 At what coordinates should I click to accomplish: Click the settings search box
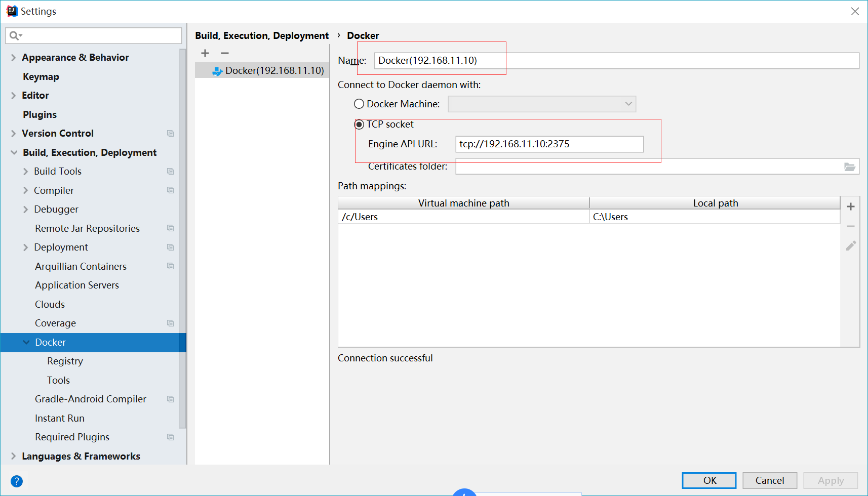coord(94,35)
